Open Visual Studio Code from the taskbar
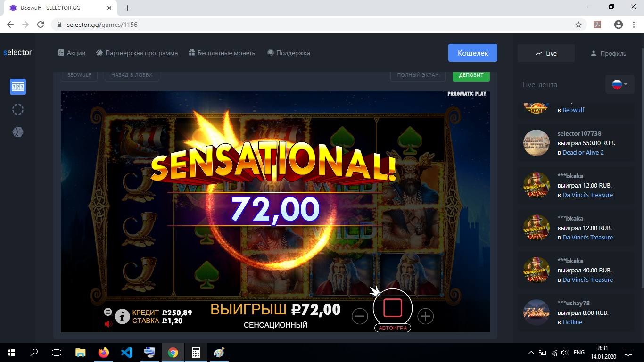 click(127, 353)
